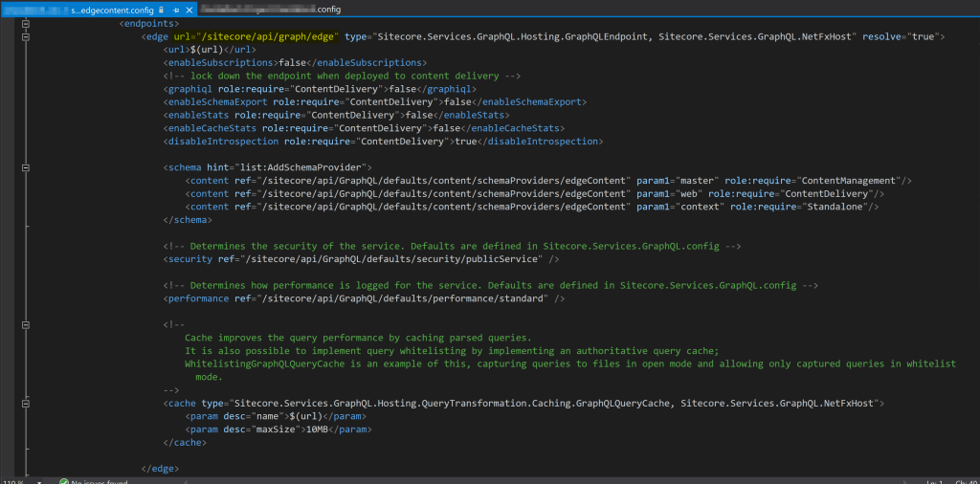This screenshot has height=484, width=980.
Task: Click the green No issues found checkmark
Action: pyautogui.click(x=63, y=480)
